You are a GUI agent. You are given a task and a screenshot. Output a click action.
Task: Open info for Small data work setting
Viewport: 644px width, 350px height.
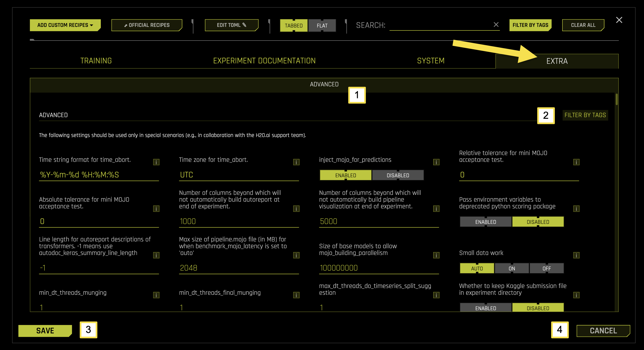point(576,255)
